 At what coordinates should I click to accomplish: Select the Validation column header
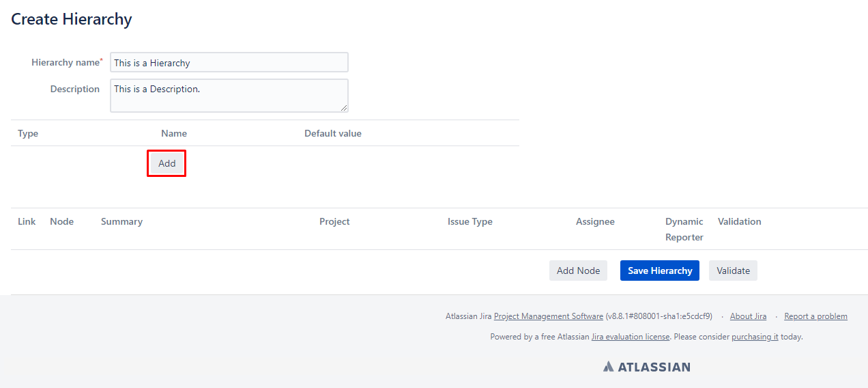coord(739,221)
